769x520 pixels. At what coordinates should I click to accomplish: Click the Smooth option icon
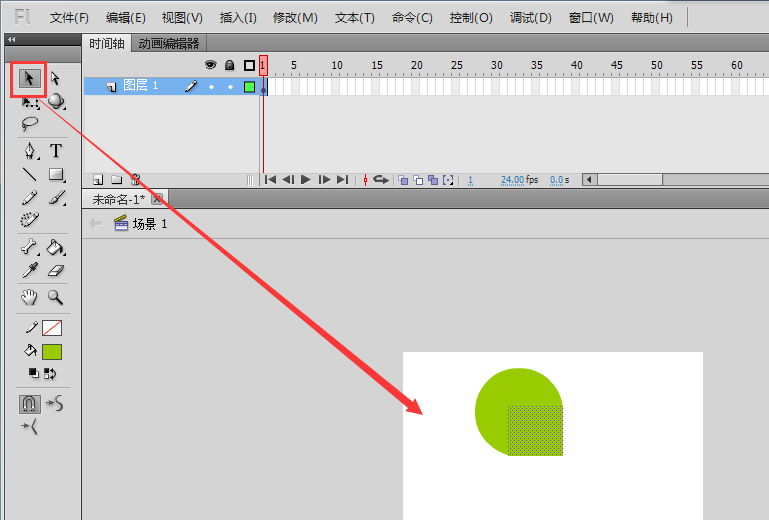54,403
